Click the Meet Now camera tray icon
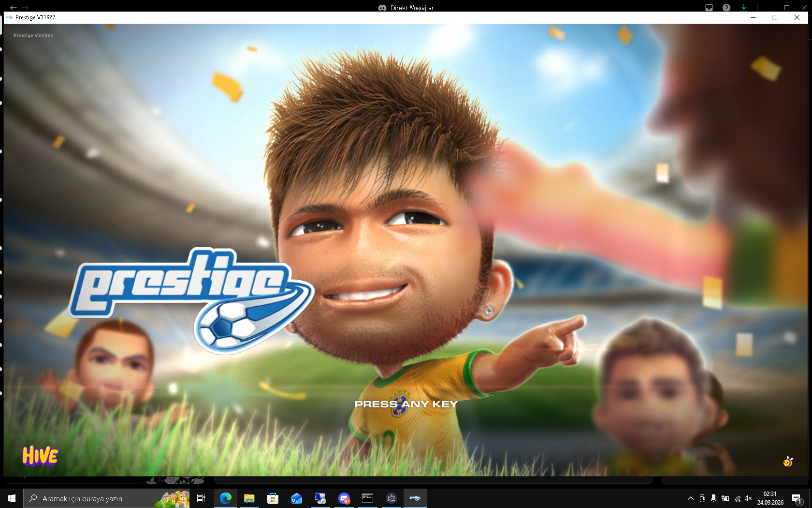This screenshot has height=508, width=812. [x=702, y=498]
